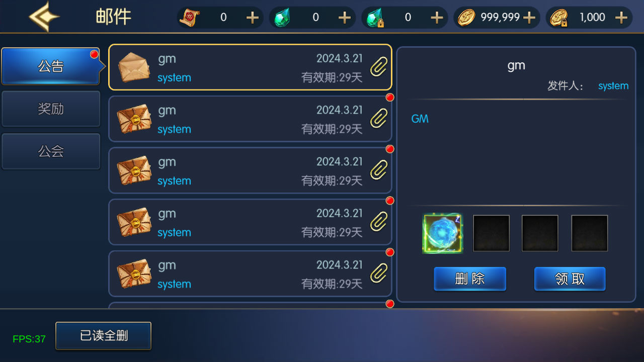This screenshot has height=362, width=644.
Task: Tap plus beside the green gem currency
Action: [x=345, y=18]
